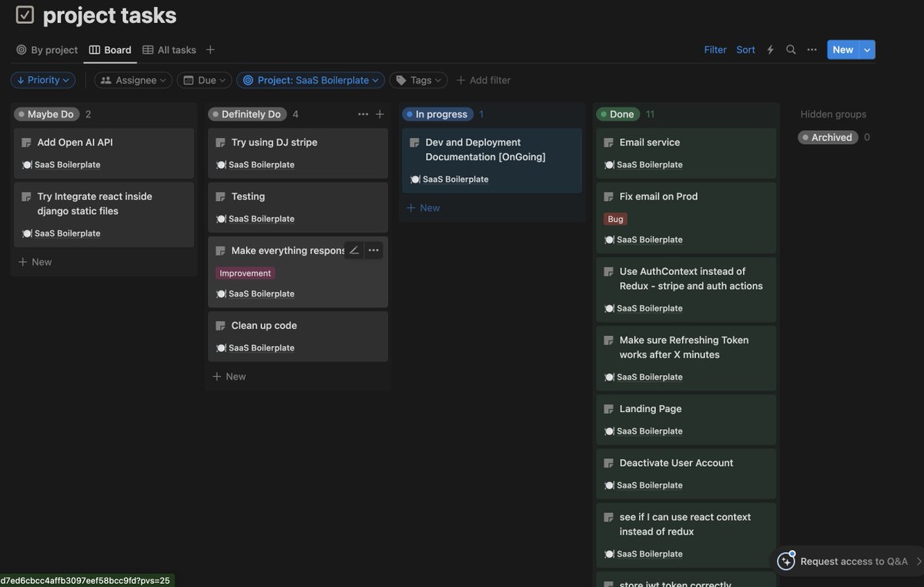Click the Hidden groups heading

coord(833,114)
